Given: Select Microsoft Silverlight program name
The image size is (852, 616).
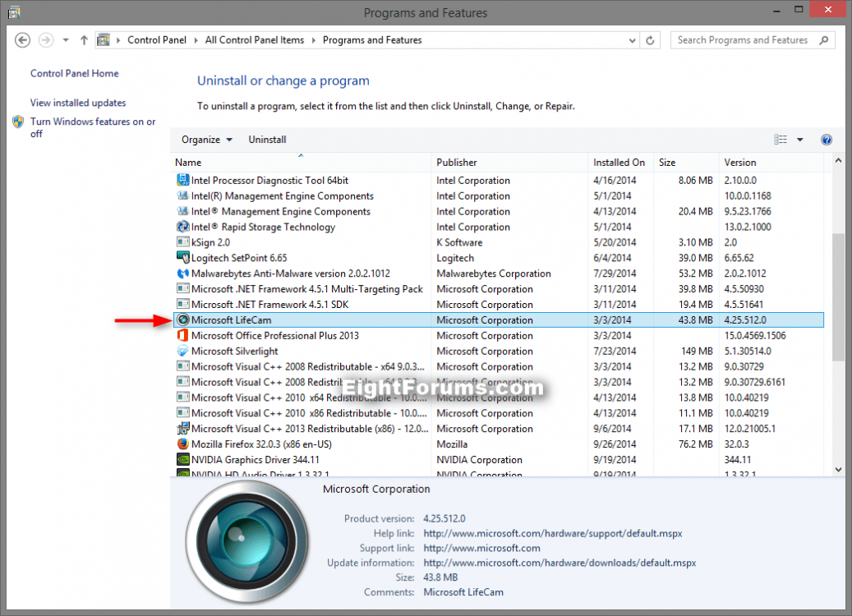Looking at the screenshot, I should (235, 352).
